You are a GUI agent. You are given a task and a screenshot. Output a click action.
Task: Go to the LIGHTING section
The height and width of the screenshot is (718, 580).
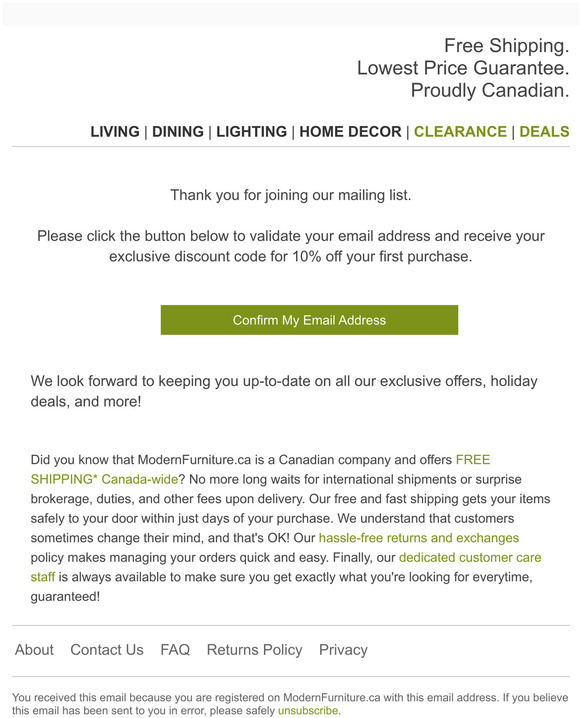(x=251, y=132)
